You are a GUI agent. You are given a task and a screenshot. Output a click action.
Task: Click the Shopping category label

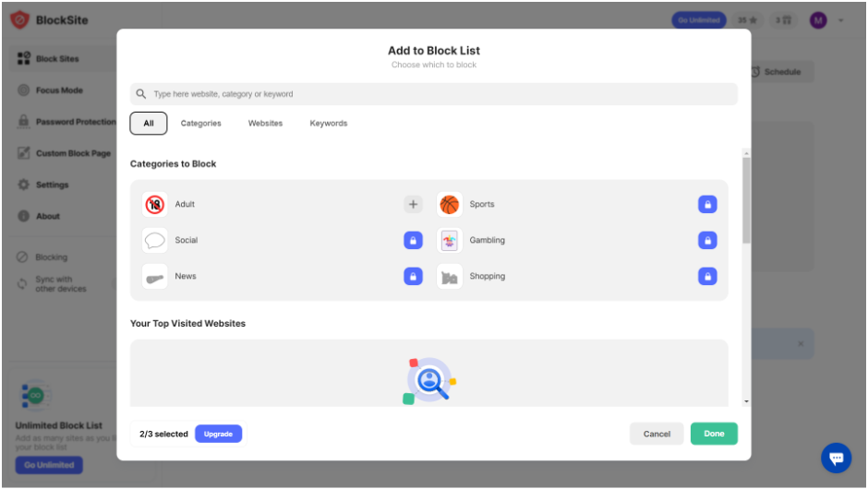click(488, 276)
